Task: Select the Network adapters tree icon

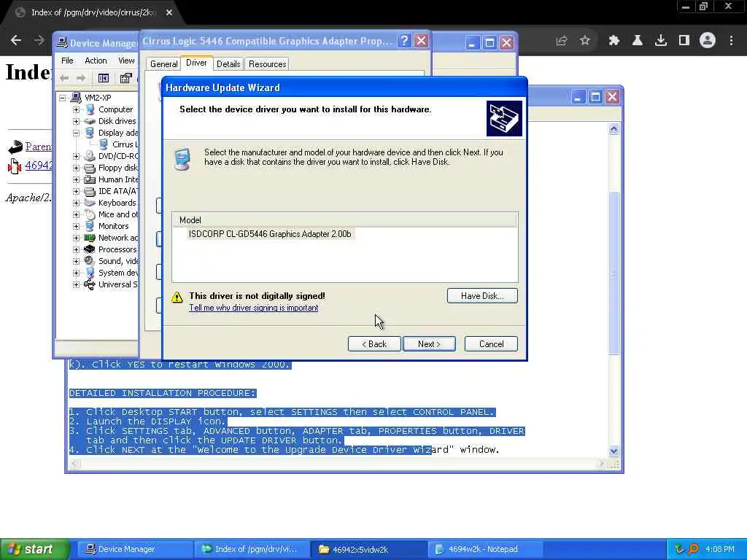Action: tap(90, 238)
